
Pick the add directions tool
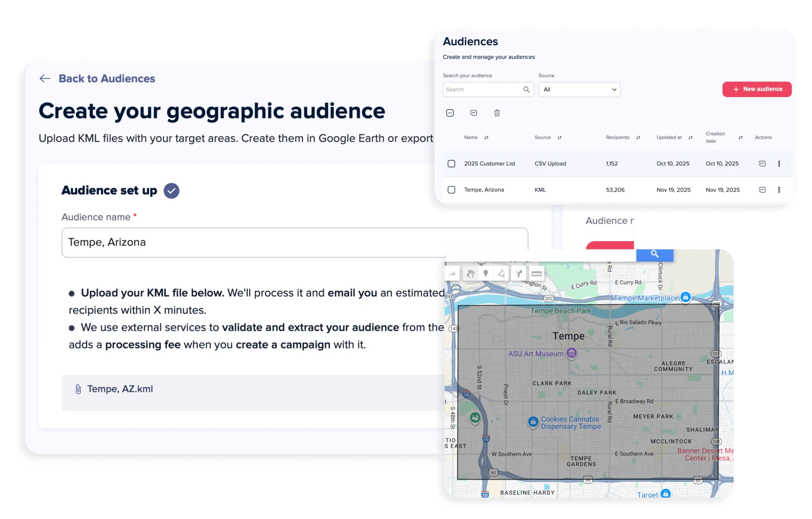519,274
